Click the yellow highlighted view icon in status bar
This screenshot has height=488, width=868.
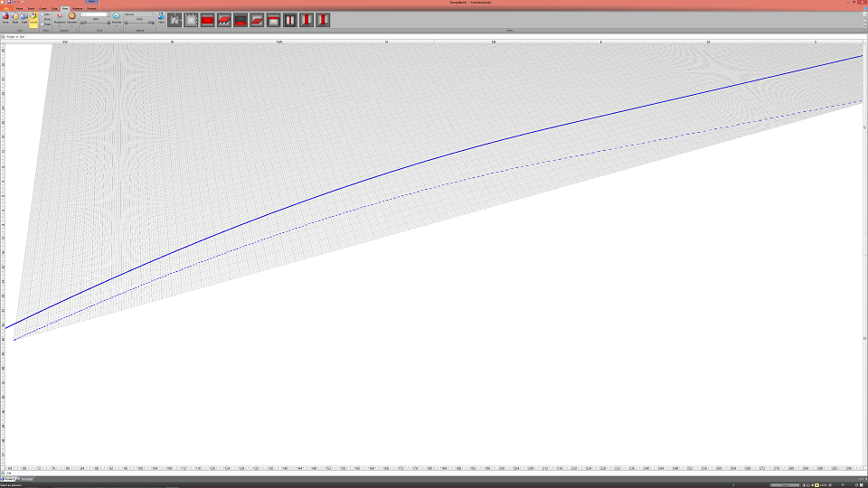point(816,485)
